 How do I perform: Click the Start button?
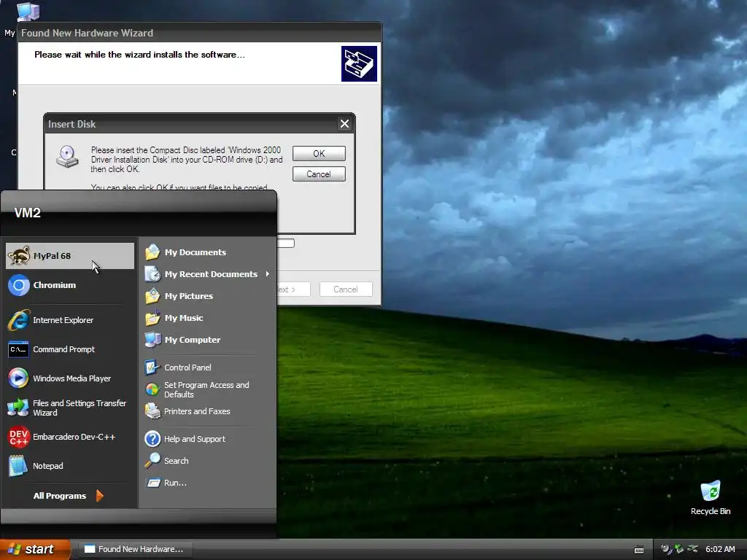coord(35,549)
